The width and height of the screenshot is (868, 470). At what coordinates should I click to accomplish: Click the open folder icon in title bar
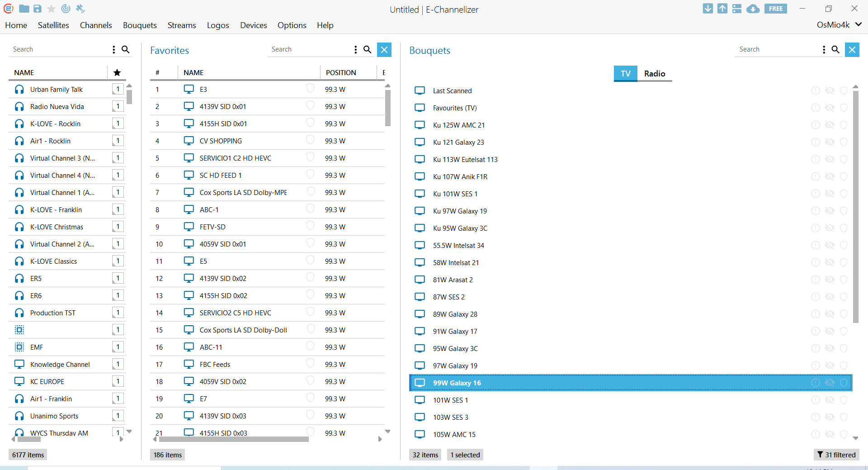coord(24,9)
